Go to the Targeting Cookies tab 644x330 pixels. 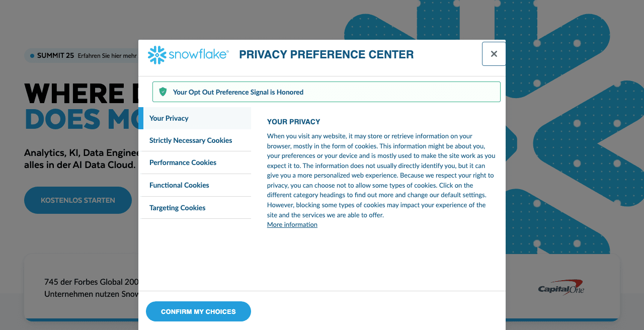pyautogui.click(x=177, y=208)
